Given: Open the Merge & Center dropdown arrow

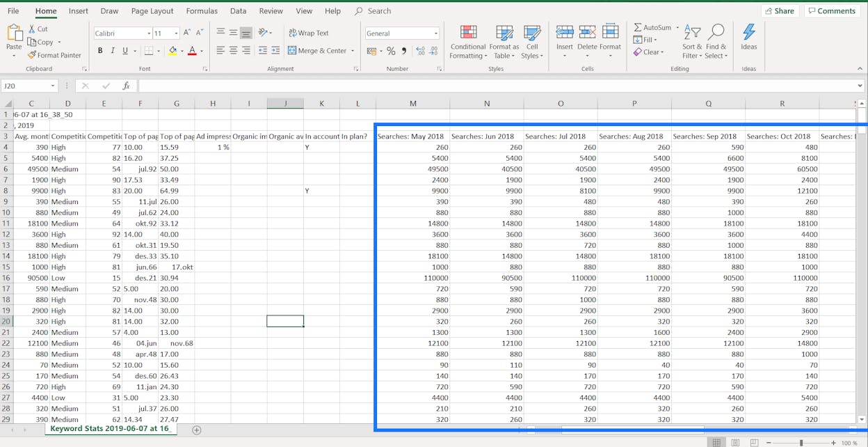Looking at the screenshot, I should tap(353, 51).
